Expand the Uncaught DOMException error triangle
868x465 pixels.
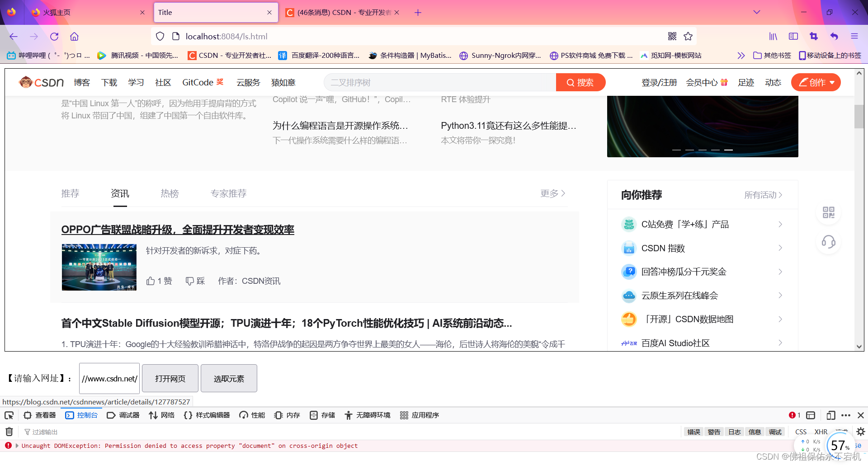pyautogui.click(x=17, y=446)
